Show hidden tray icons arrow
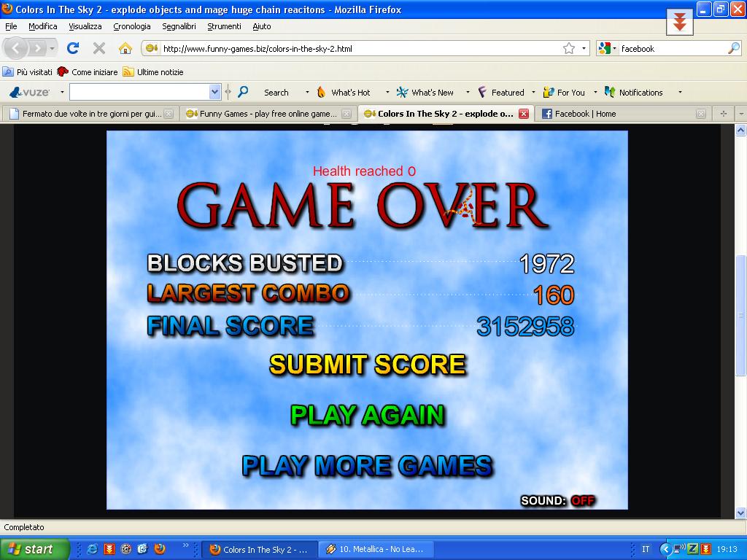Screen dimensions: 747x560 tap(665, 549)
